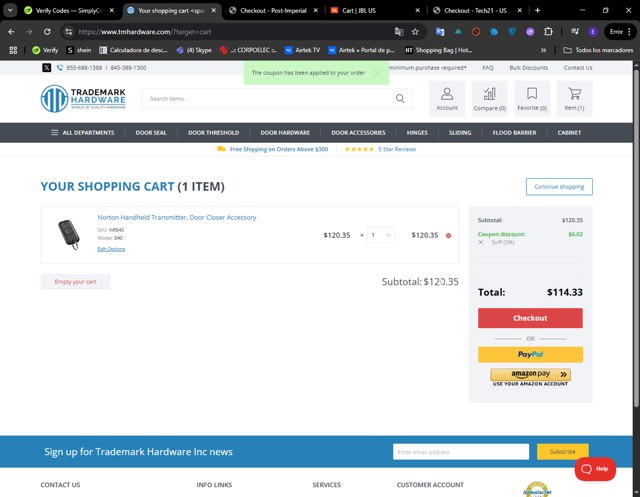
Task: Click Empty your cart button
Action: [76, 282]
